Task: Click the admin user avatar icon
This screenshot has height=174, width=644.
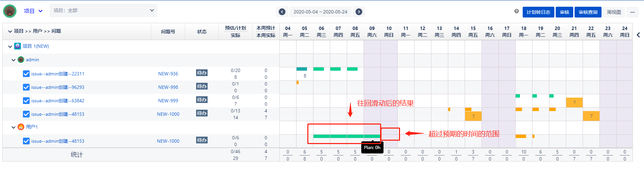Action: tap(21, 60)
